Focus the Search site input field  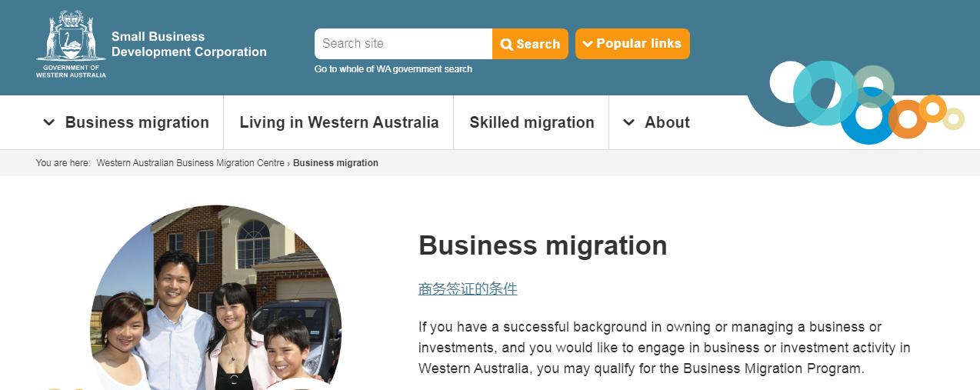(x=403, y=44)
